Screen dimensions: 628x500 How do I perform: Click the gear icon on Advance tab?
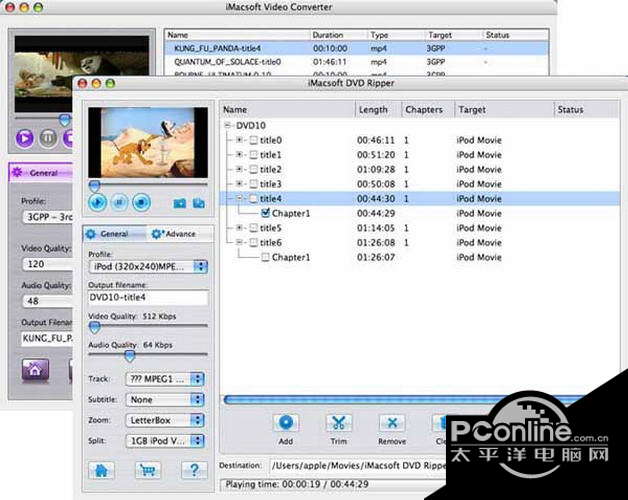coord(156,234)
